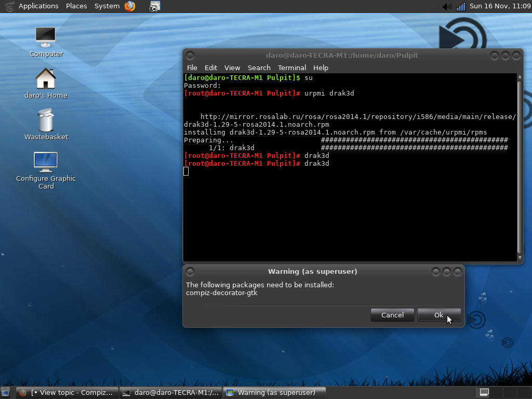532x399 pixels.
Task: Click the clock showing Sun 16 Nov
Action: [500, 6]
